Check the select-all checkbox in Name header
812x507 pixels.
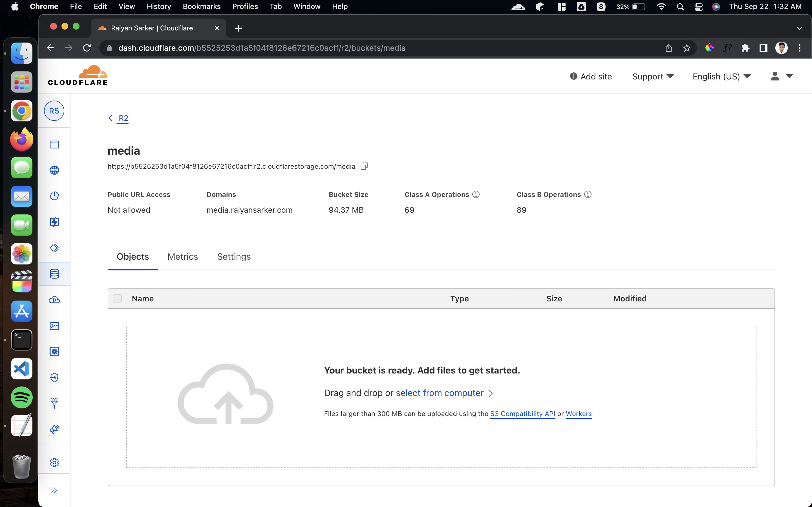point(117,299)
